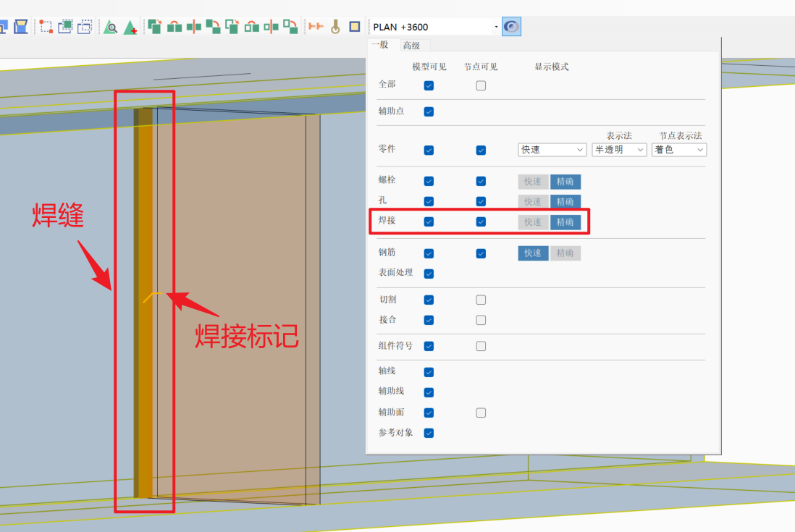
Task: Toggle 钢筋 模型可见 checkbox
Action: point(429,253)
